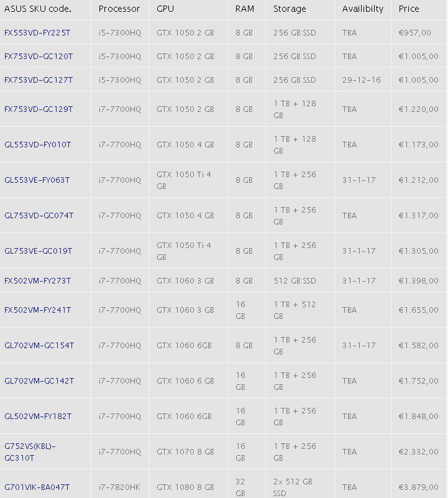Viewport: 448px width, 498px height.
Task: Select the FX753VD-GC129T SKU link
Action: point(39,109)
